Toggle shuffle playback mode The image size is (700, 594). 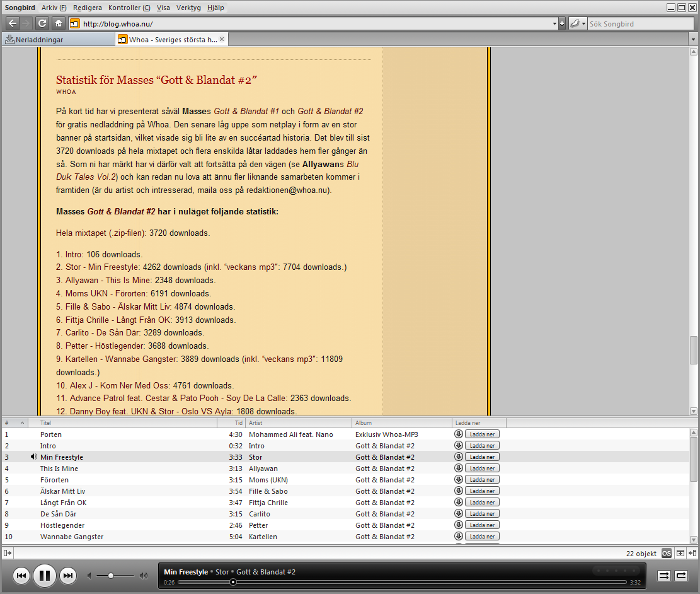[x=664, y=576]
